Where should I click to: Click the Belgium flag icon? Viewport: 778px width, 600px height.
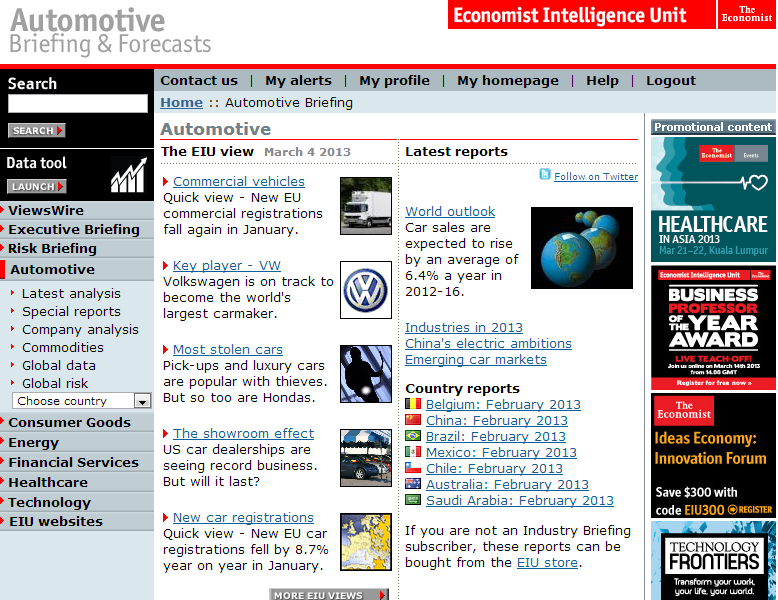(413, 403)
